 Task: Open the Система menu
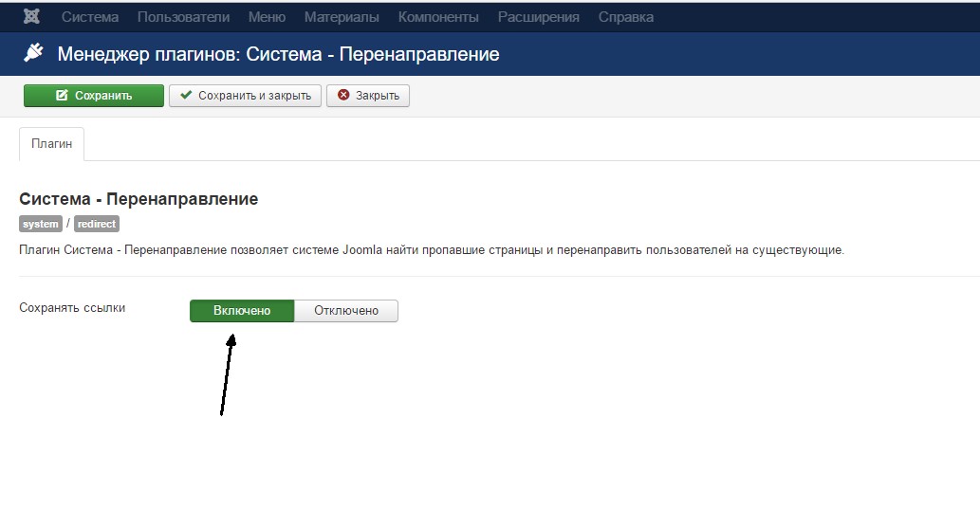(x=90, y=17)
